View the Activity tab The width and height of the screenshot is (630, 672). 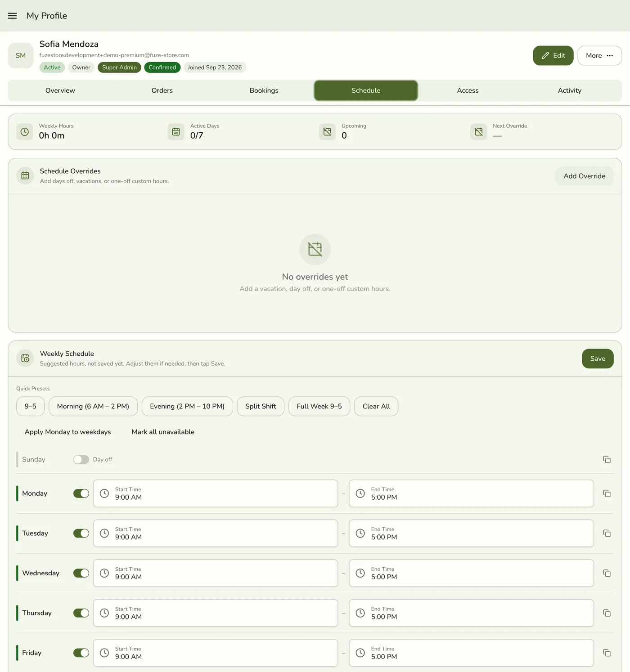coord(570,90)
